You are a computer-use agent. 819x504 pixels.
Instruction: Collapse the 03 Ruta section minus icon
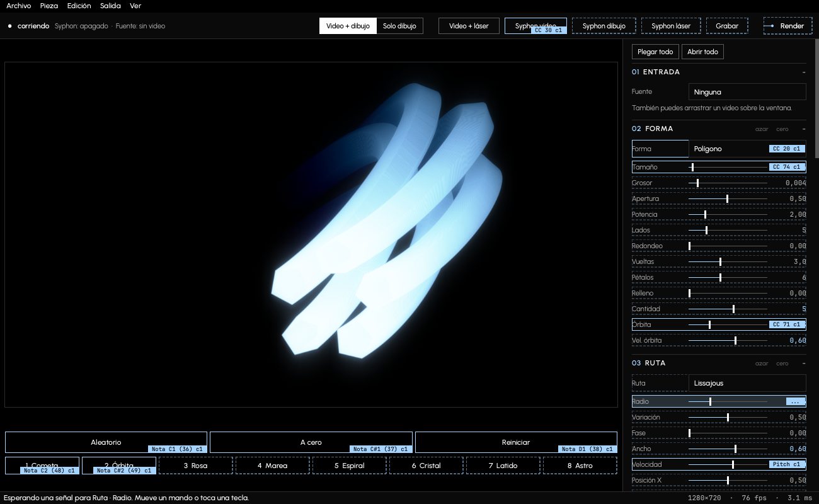click(804, 363)
